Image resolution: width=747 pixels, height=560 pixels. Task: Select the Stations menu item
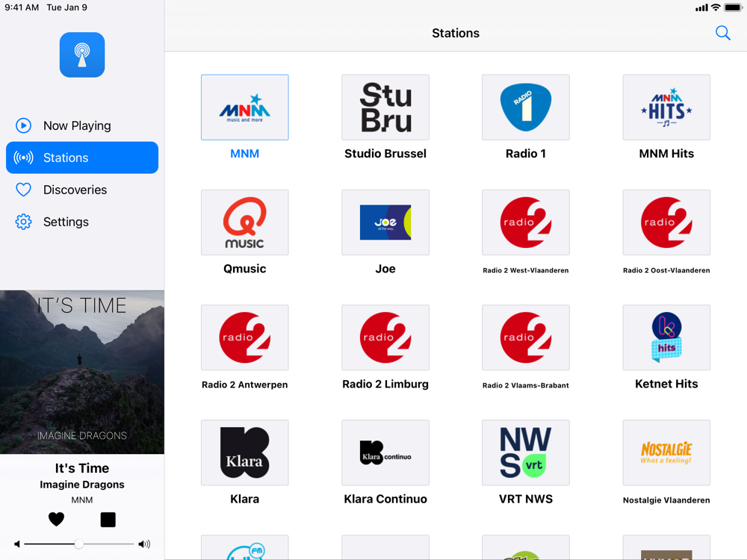click(x=82, y=158)
